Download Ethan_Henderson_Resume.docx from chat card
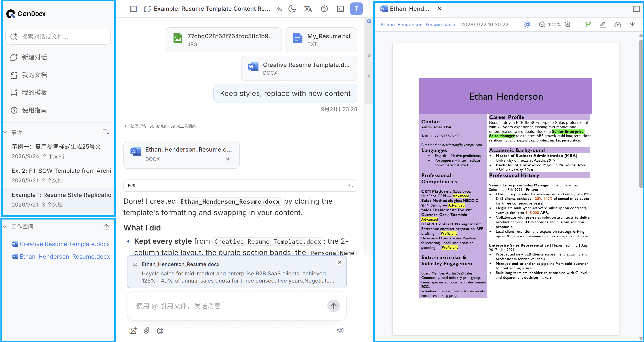The image size is (644, 342). [x=228, y=159]
